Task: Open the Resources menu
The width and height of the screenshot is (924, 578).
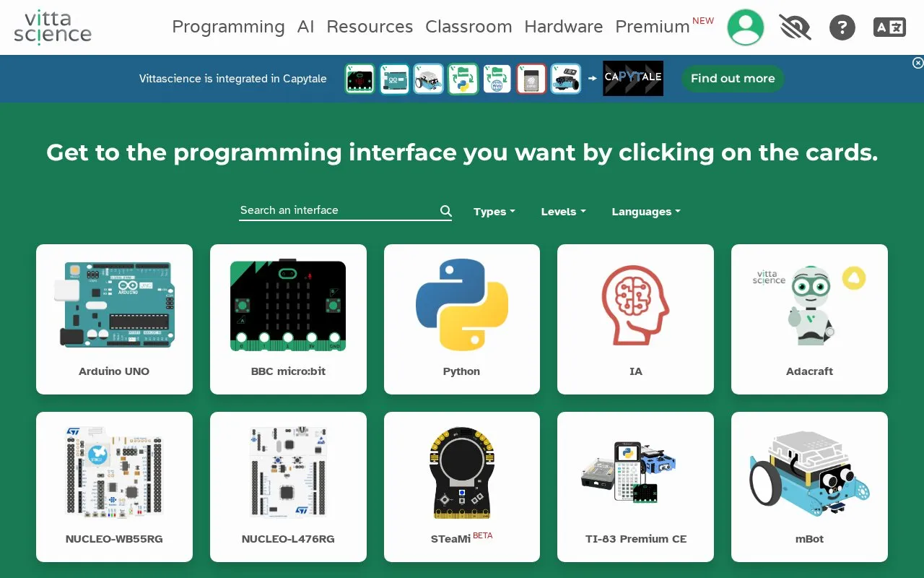Action: pyautogui.click(x=370, y=27)
